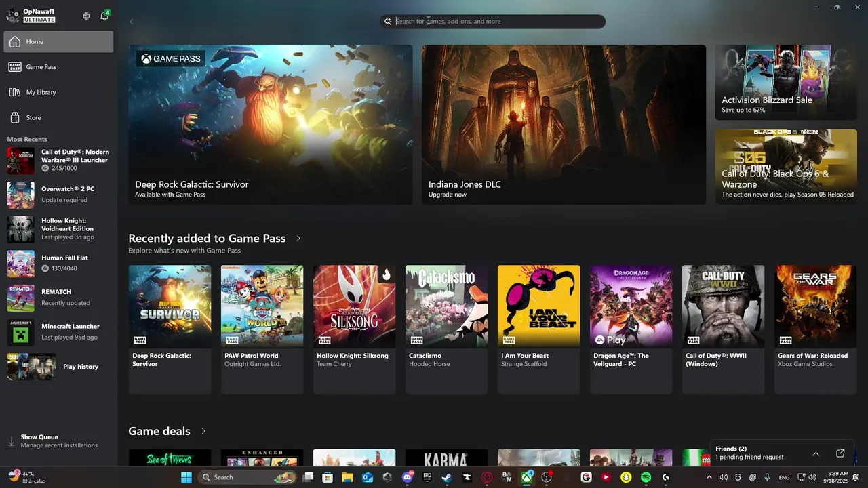Image resolution: width=868 pixels, height=488 pixels.
Task: Open the I Am Your Beast card
Action: [538, 329]
